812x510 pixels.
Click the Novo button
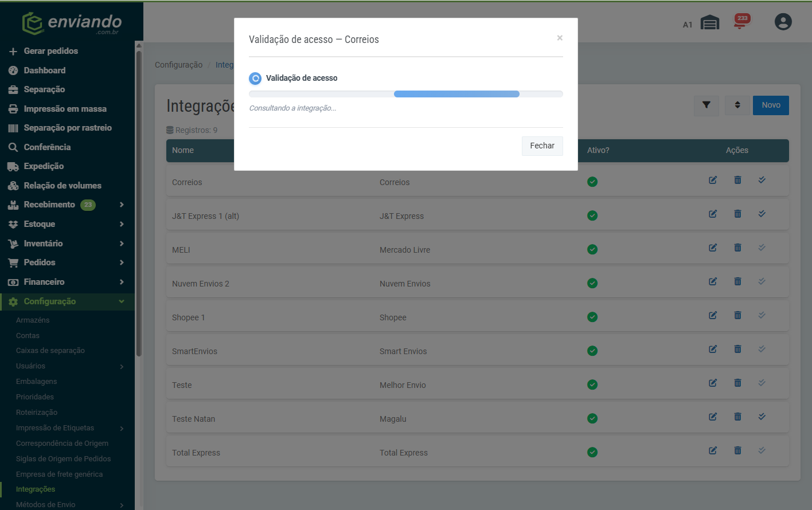[771, 105]
